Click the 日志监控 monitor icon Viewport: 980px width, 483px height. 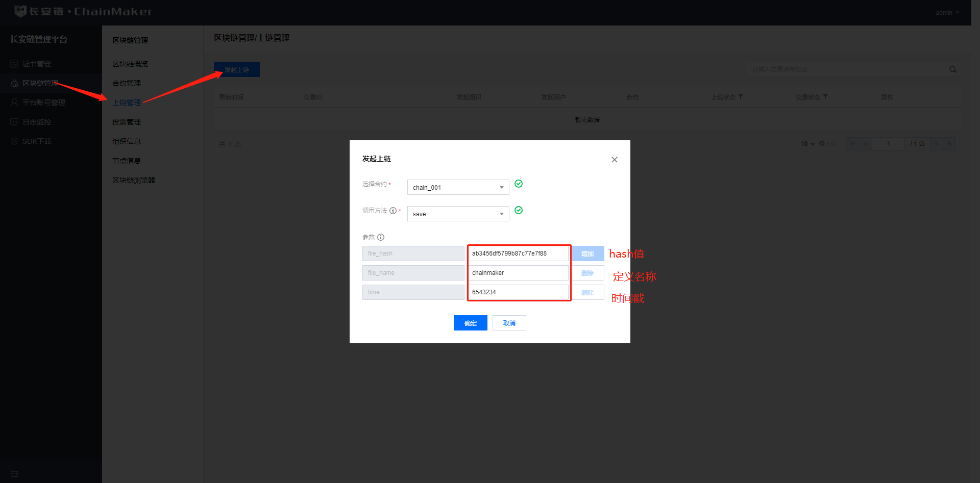point(14,122)
